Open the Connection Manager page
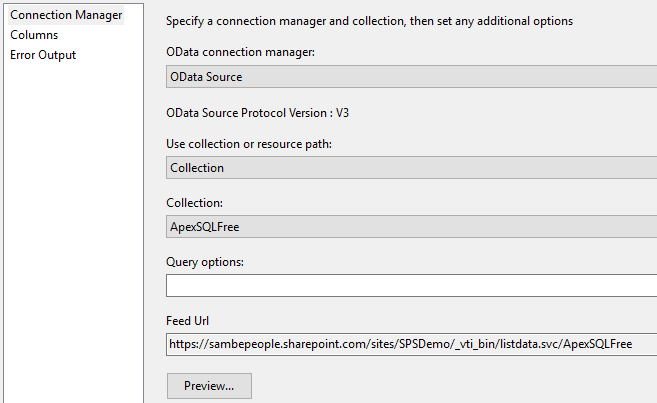The width and height of the screenshot is (657, 403). (65, 15)
